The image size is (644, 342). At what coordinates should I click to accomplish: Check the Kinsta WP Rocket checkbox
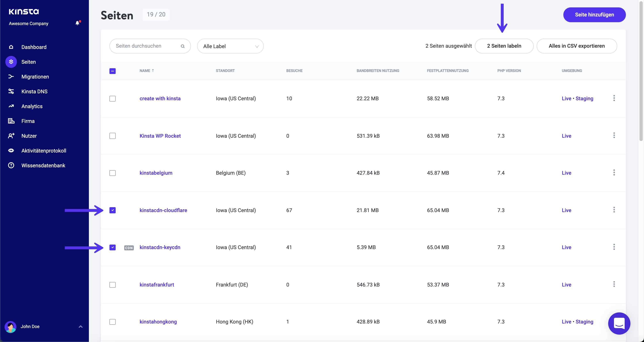click(113, 136)
